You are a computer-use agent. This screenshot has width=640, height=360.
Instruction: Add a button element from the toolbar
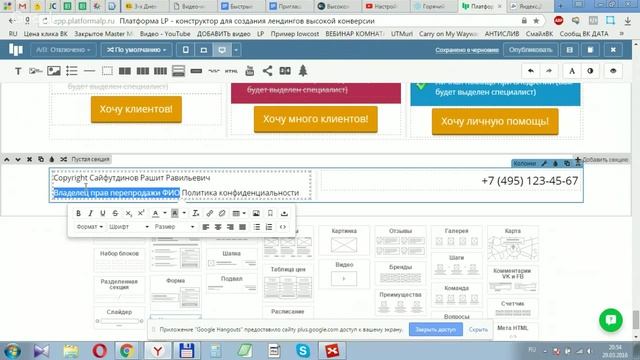196,71
